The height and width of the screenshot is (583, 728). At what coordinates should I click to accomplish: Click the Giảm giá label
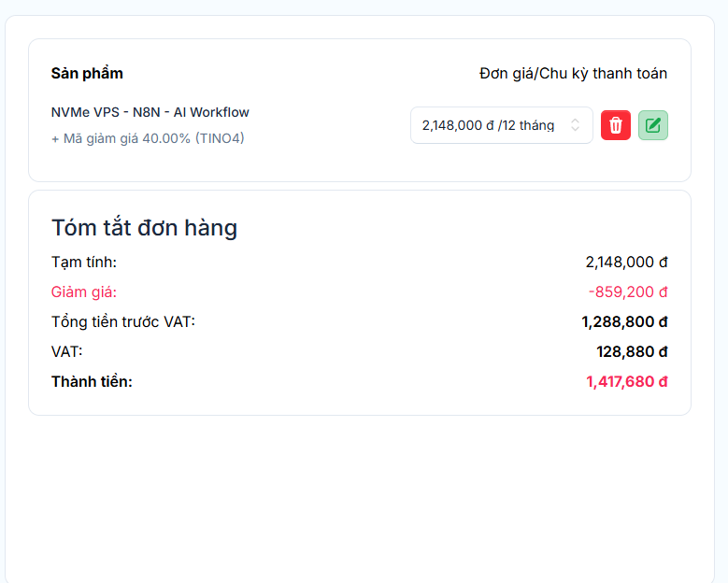[83, 291]
